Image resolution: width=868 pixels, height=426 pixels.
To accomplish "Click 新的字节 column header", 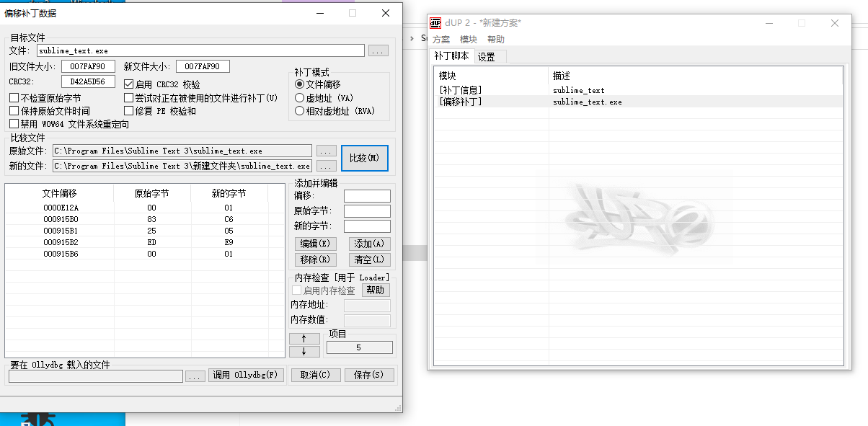I will [x=229, y=193].
